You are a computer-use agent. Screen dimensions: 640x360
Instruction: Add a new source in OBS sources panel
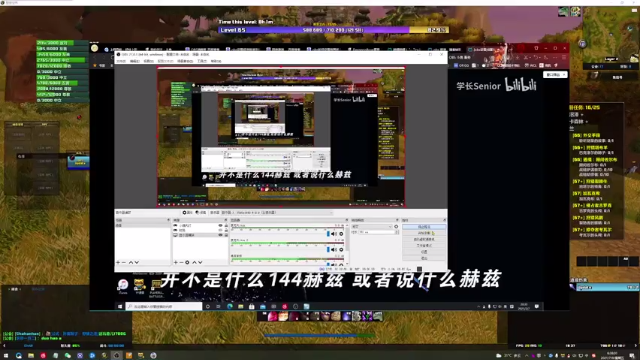[x=176, y=262]
